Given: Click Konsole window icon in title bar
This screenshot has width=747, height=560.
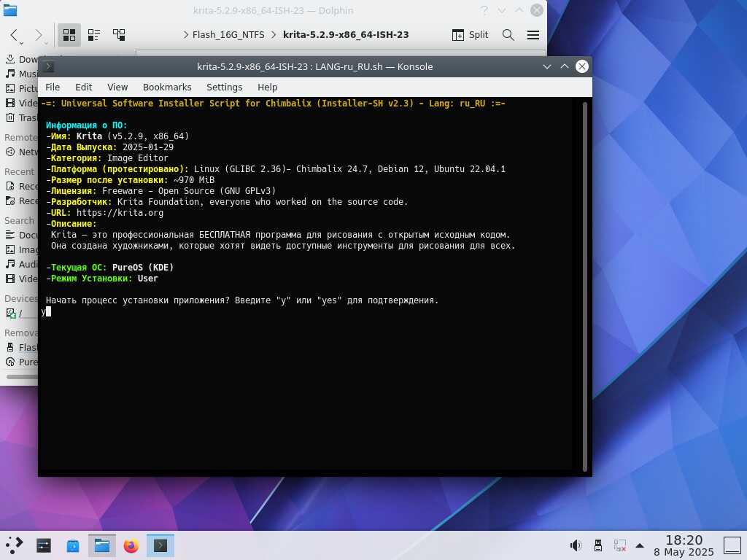Looking at the screenshot, I should pyautogui.click(x=49, y=66).
